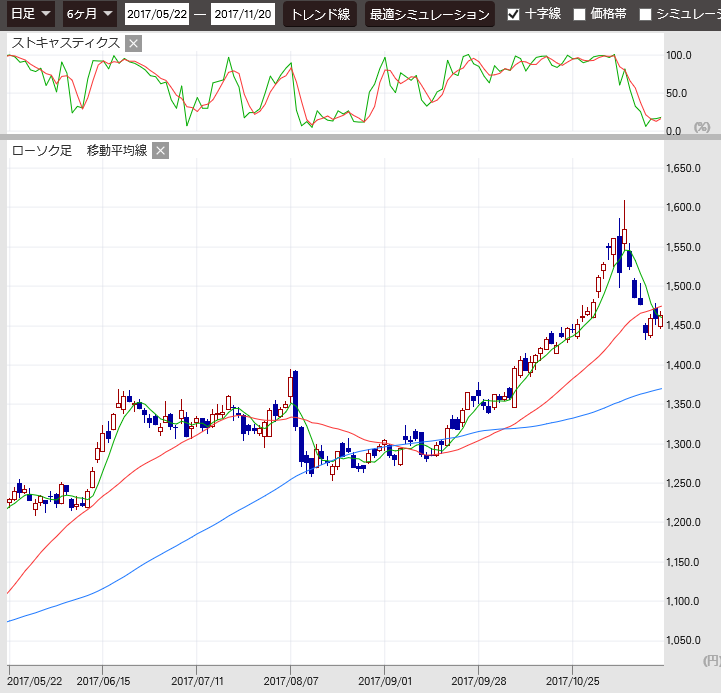
Task: Run 最適シミュレーション button
Action: [429, 15]
